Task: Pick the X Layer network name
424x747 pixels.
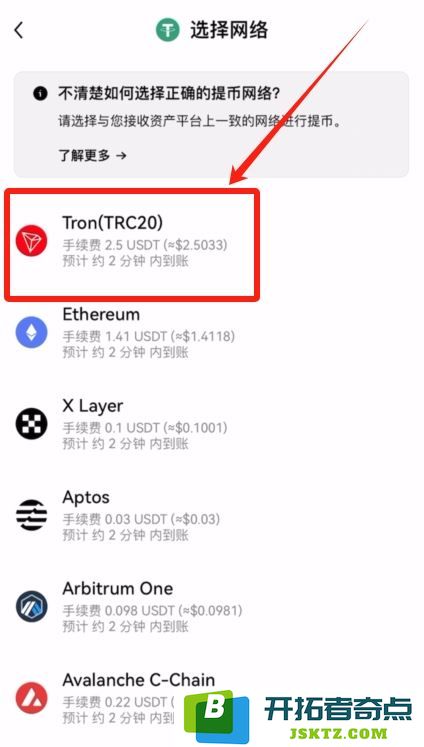Action: pyautogui.click(x=92, y=406)
